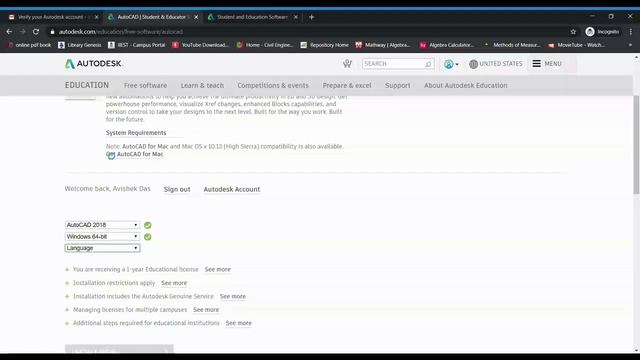Click the Autodesk logo
The width and height of the screenshot is (640, 360).
point(93,64)
